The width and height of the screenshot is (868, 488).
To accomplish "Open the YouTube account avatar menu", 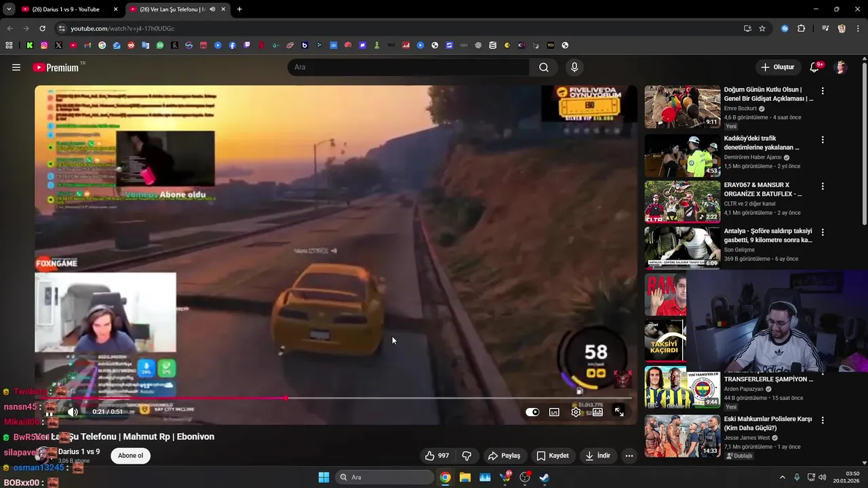I will [x=840, y=67].
